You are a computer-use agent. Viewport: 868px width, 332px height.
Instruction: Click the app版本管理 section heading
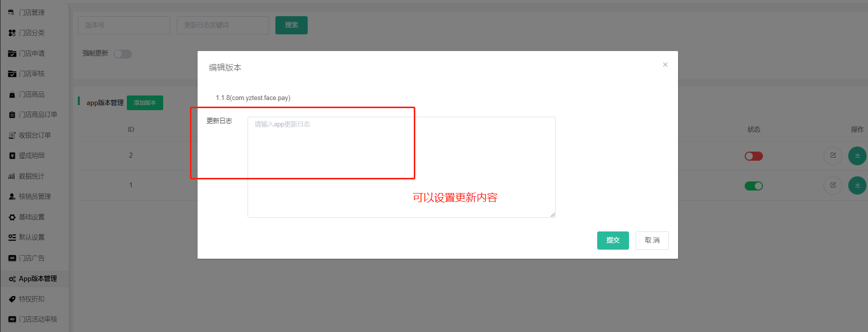tap(105, 103)
